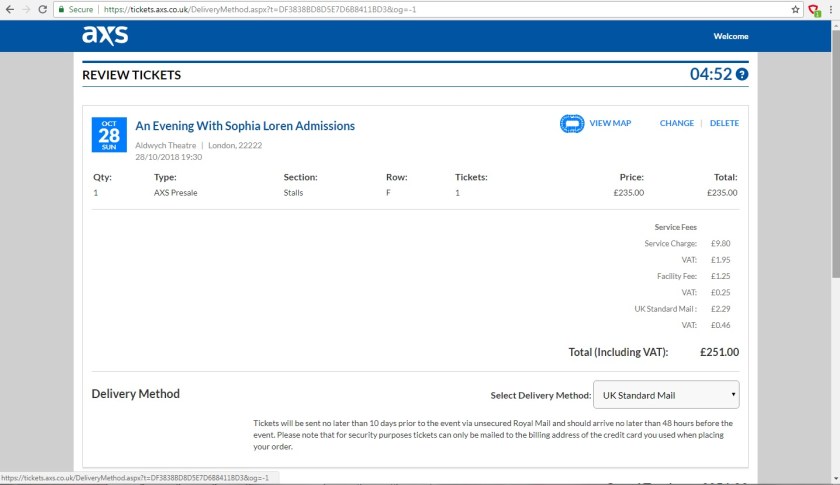Image resolution: width=840 pixels, height=485 pixels.
Task: Open An Evening With Sophia Loren title
Action: click(245, 126)
